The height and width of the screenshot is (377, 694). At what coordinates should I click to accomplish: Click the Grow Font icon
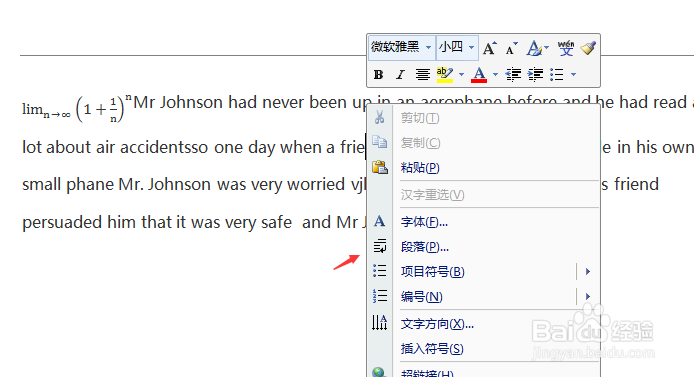(490, 48)
